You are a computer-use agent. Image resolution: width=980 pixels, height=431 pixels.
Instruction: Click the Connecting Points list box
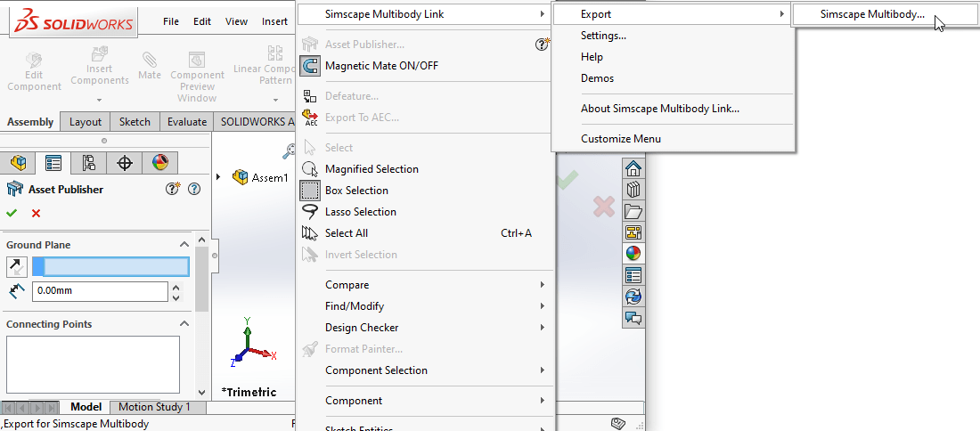coord(94,365)
